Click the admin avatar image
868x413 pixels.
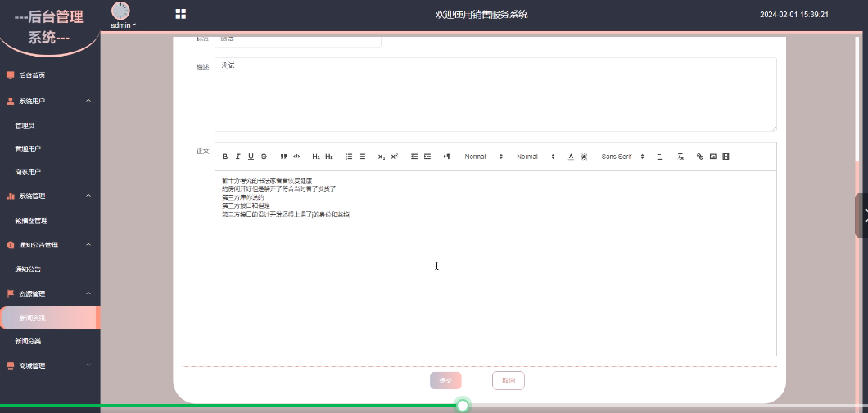pyautogui.click(x=120, y=11)
